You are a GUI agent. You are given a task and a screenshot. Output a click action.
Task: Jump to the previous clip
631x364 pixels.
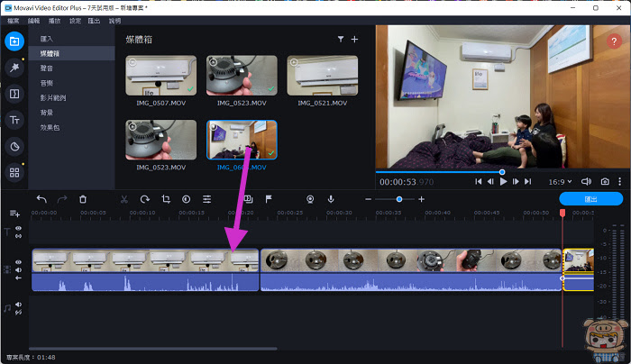478,182
